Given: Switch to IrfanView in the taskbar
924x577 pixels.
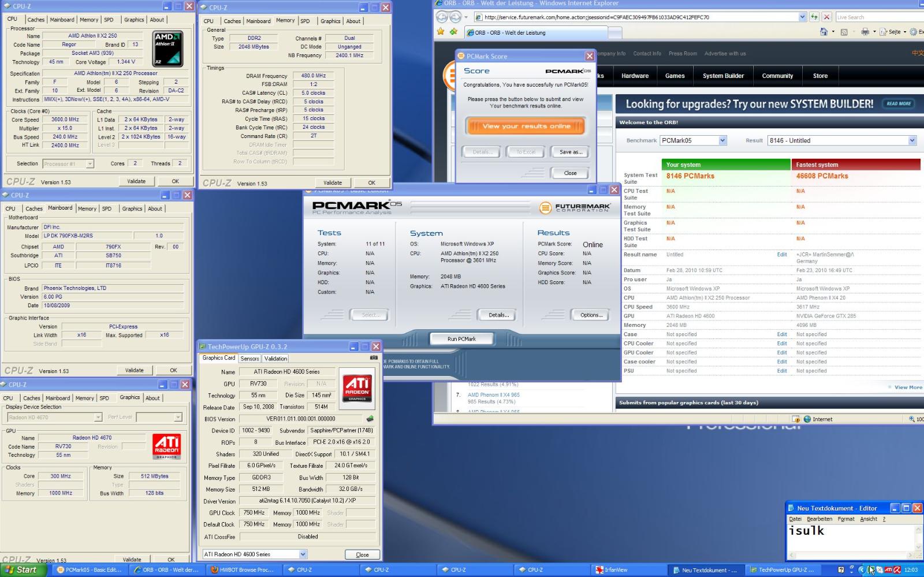Looking at the screenshot, I should [x=629, y=570].
